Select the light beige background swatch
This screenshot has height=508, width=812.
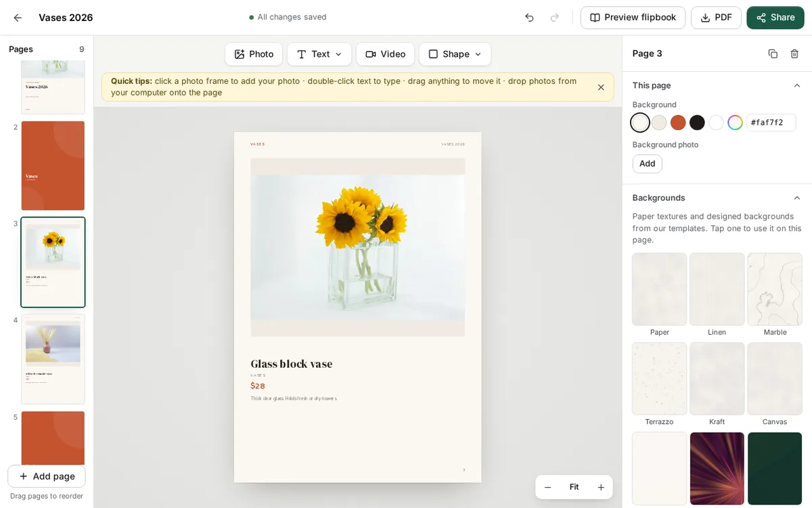659,123
